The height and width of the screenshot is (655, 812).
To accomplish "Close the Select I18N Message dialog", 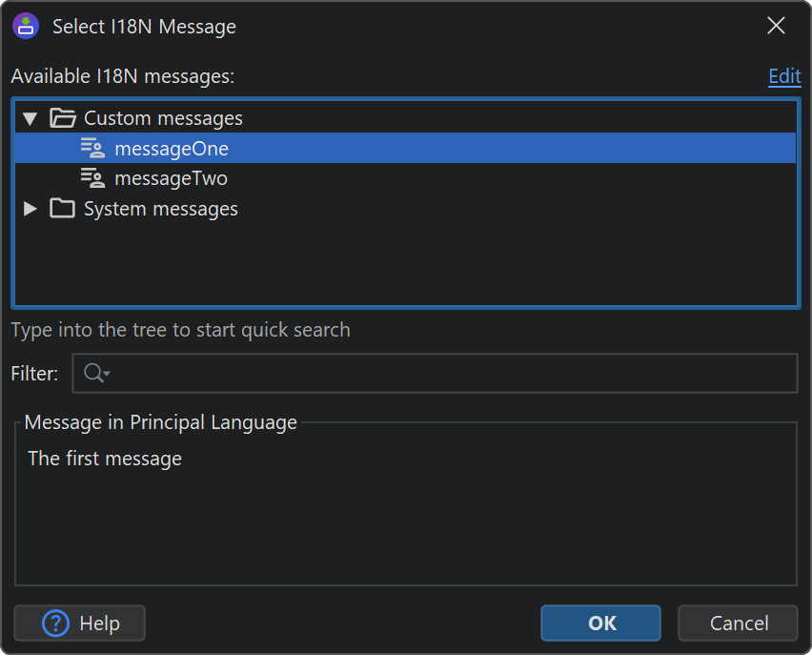I will (777, 27).
